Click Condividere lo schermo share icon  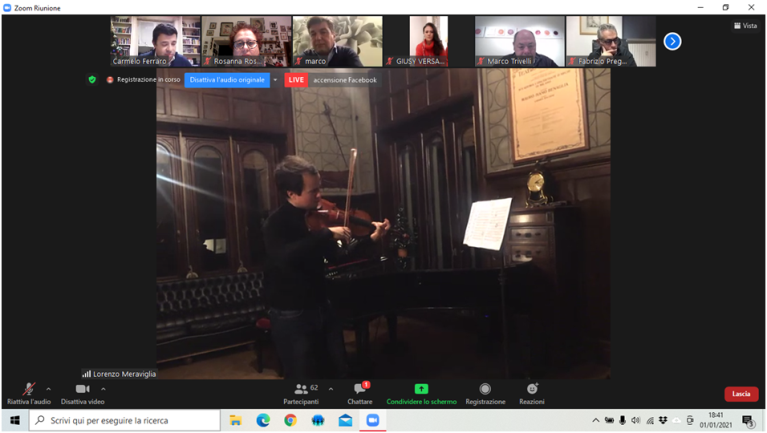pos(421,389)
